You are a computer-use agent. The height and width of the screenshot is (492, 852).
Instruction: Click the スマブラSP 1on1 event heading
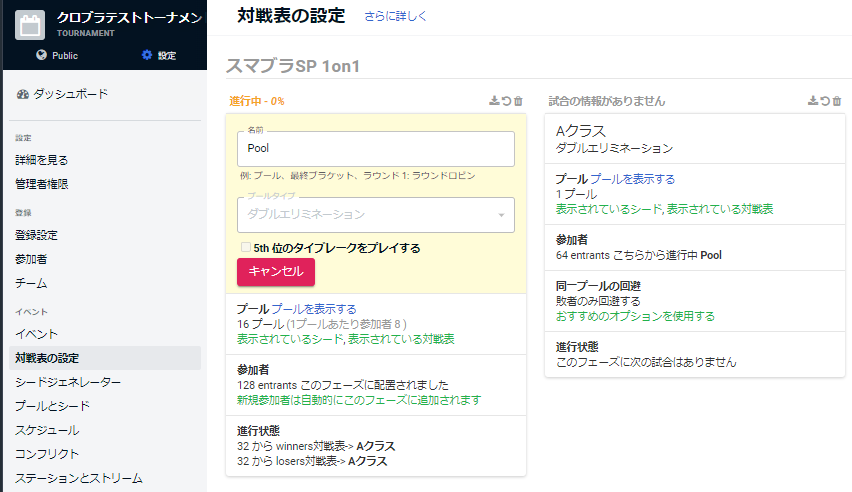293,66
